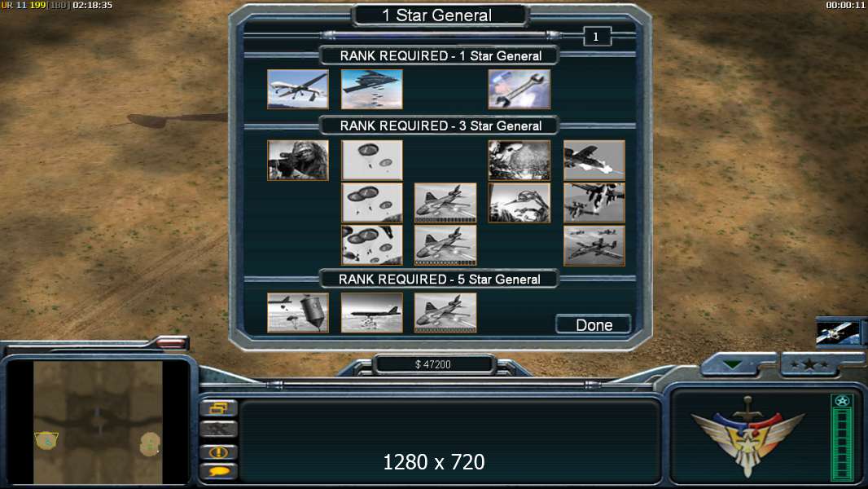Choose the 5 Star spectre gunship icon
The image size is (868, 489).
(x=445, y=313)
